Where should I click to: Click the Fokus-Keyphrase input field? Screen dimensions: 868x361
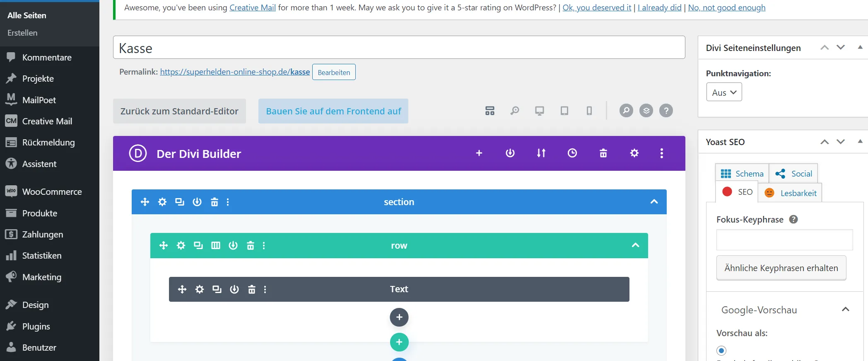tap(785, 240)
